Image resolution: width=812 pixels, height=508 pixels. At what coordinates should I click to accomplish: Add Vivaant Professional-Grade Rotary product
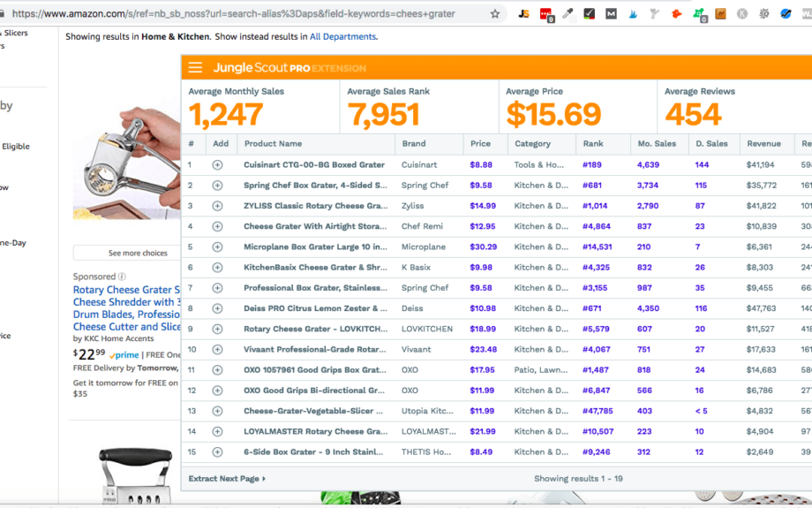pyautogui.click(x=217, y=349)
